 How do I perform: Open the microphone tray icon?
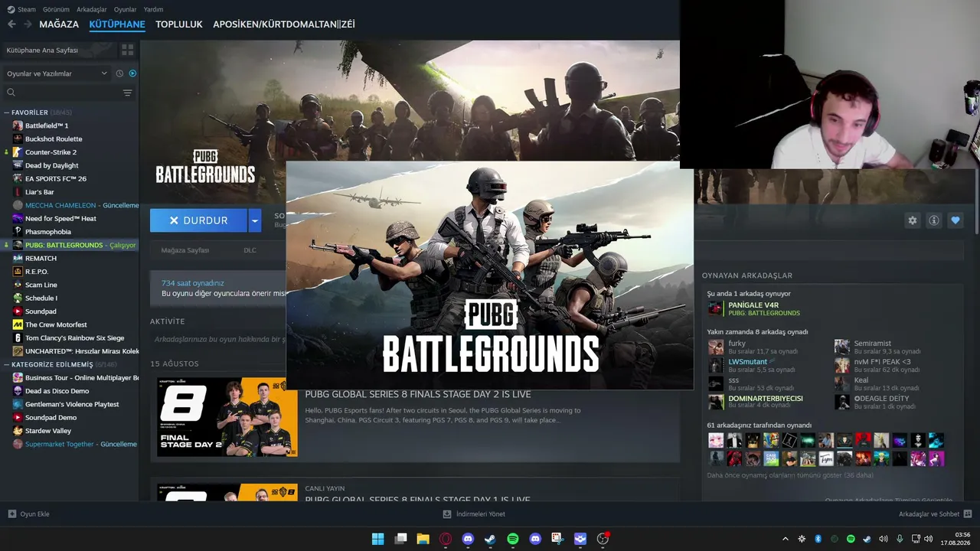coord(900,539)
